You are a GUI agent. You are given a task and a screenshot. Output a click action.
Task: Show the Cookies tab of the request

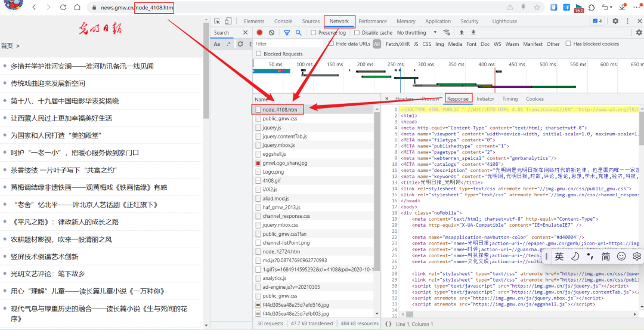[x=535, y=99]
